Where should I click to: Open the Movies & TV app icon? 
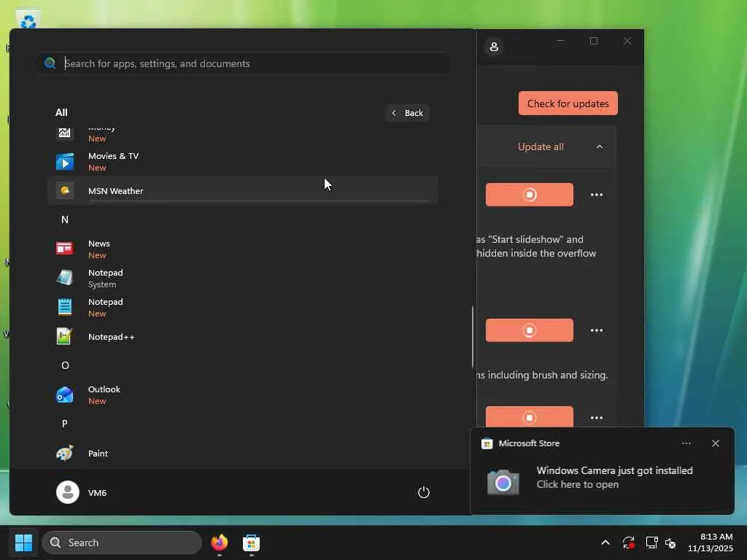pyautogui.click(x=65, y=162)
